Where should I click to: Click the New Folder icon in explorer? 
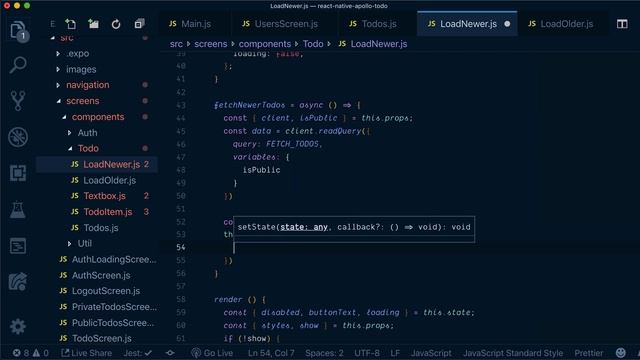pos(93,24)
